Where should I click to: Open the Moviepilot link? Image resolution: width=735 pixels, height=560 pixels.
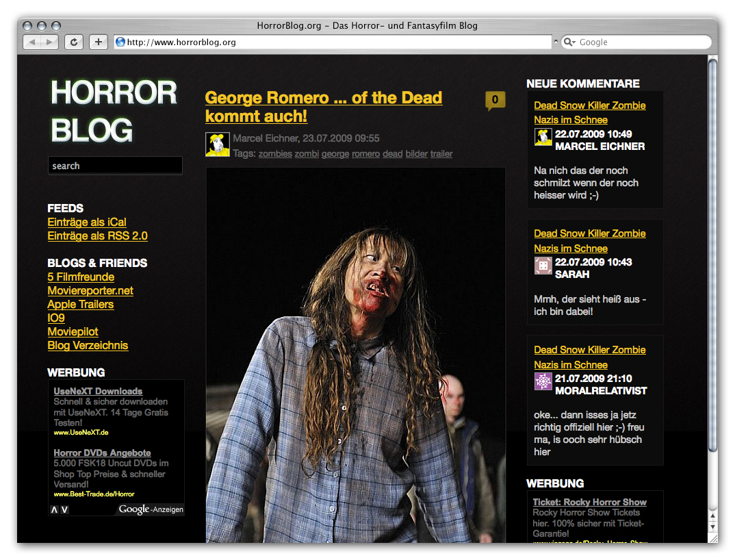(x=73, y=331)
